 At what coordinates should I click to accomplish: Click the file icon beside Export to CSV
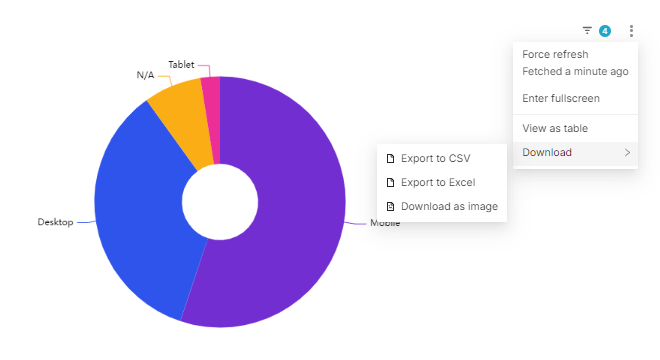(x=391, y=158)
